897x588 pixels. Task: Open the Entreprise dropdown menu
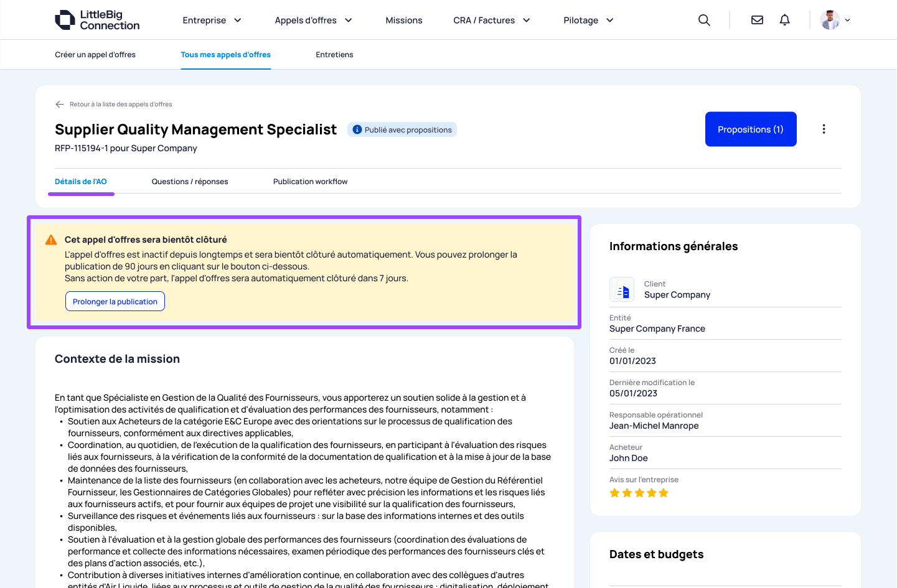point(212,20)
